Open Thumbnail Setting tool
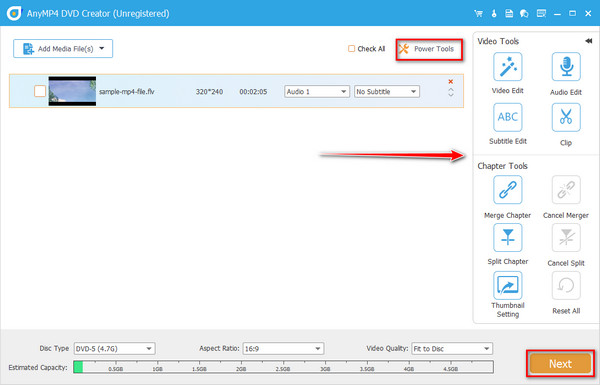The width and height of the screenshot is (600, 385). pyautogui.click(x=507, y=285)
